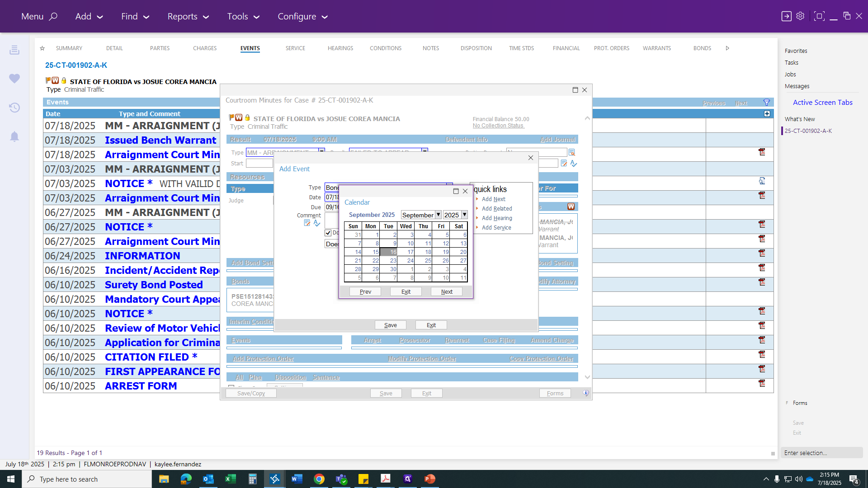Open comment note editor icon in Add Event

[307, 223]
